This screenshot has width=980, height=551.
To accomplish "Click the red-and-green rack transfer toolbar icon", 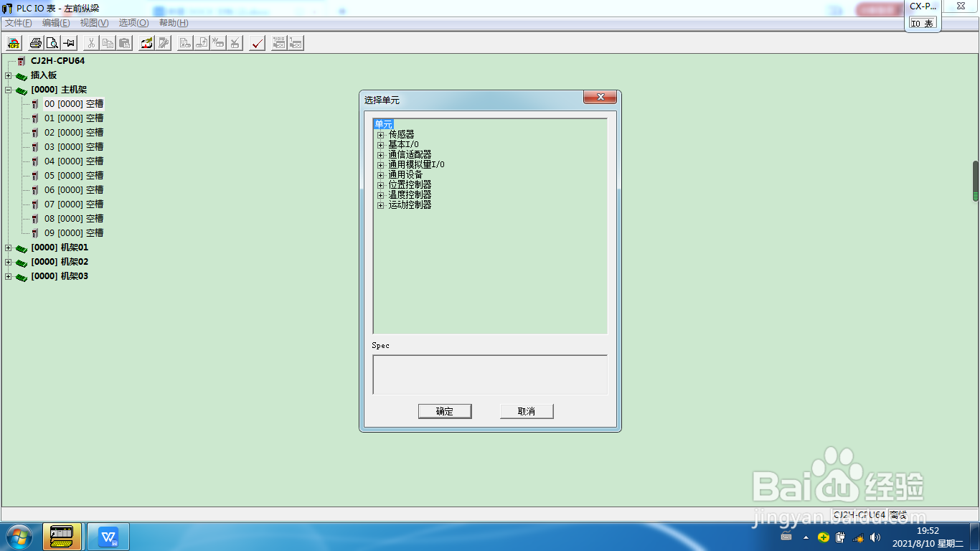I will [146, 43].
